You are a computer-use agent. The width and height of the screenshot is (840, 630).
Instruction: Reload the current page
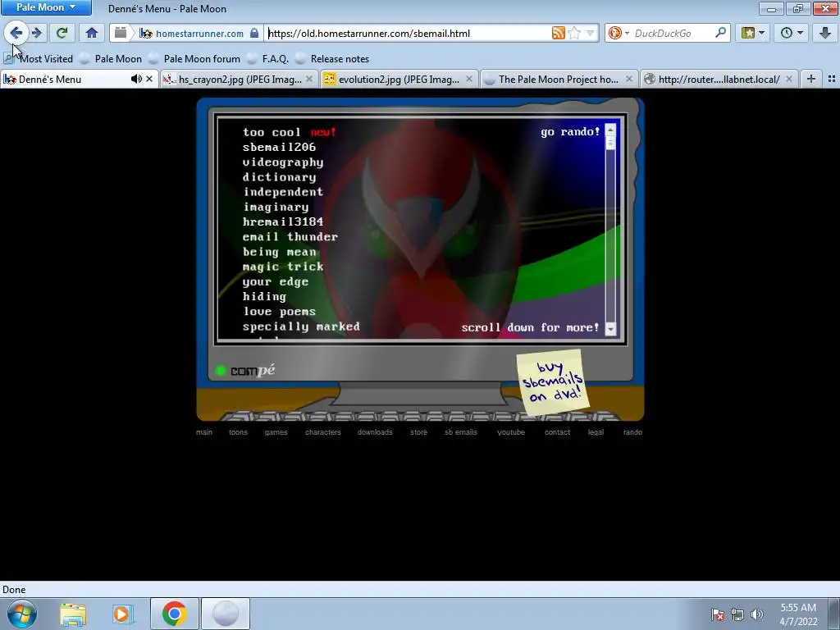(x=62, y=33)
